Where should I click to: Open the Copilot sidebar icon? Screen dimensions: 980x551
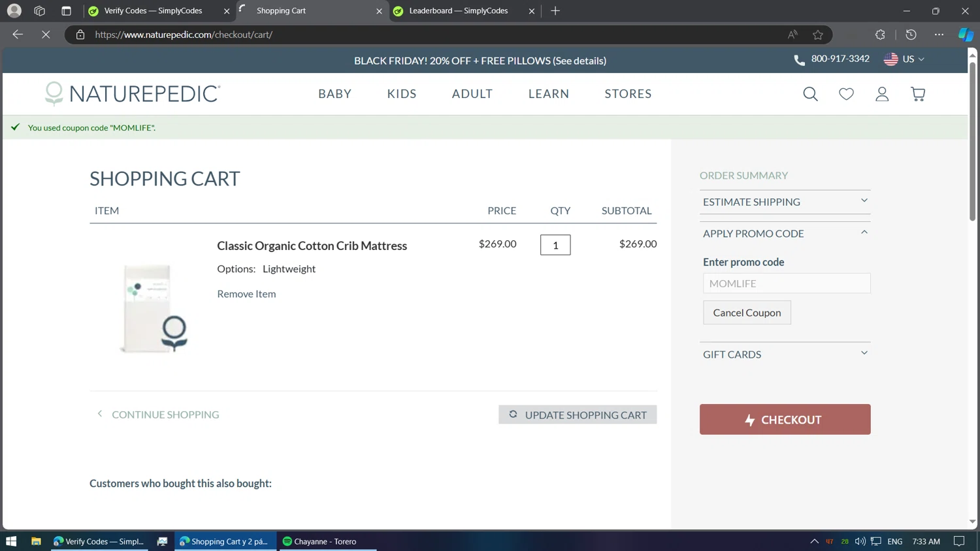click(x=966, y=35)
